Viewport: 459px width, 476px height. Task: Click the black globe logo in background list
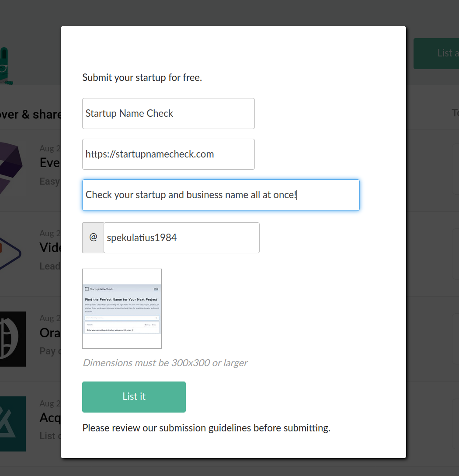click(13, 339)
